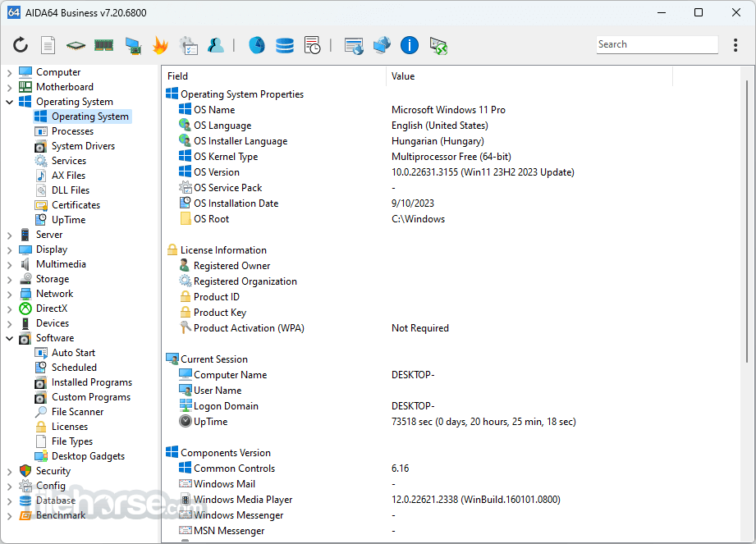Open UpTime under Operating System
Screen dimensions: 756x544
click(x=68, y=220)
